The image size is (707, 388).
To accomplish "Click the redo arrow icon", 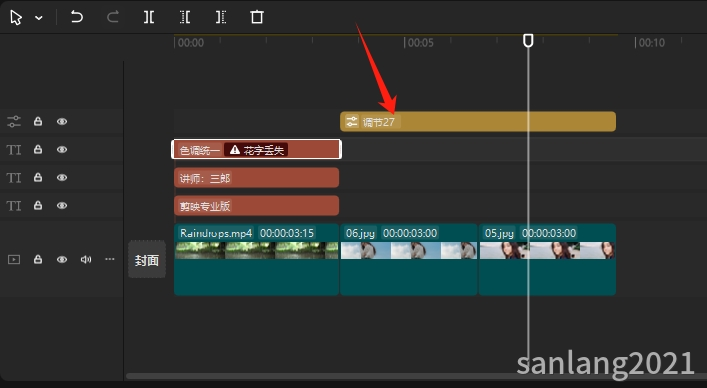I will [x=112, y=17].
